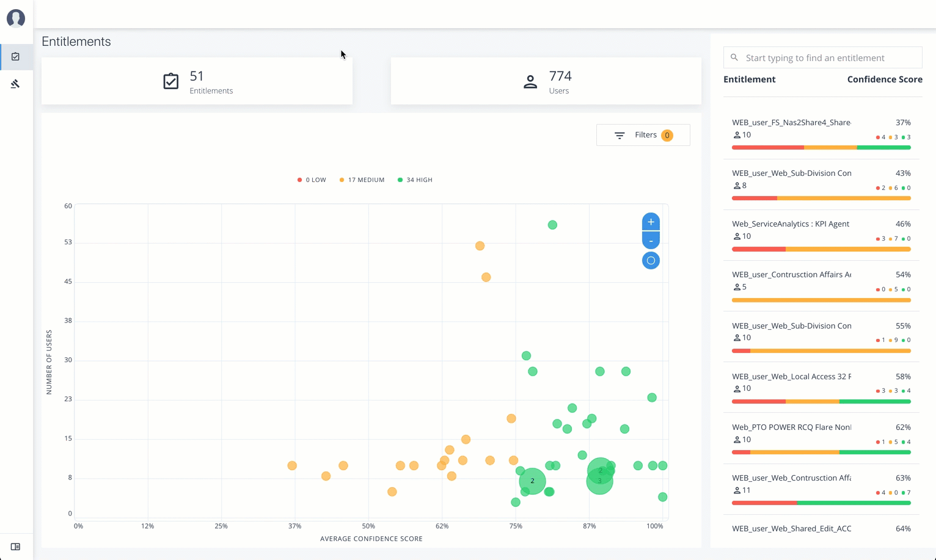Click the 37% entitlement confidence bar
Image resolution: width=936 pixels, height=560 pixels.
click(x=821, y=147)
